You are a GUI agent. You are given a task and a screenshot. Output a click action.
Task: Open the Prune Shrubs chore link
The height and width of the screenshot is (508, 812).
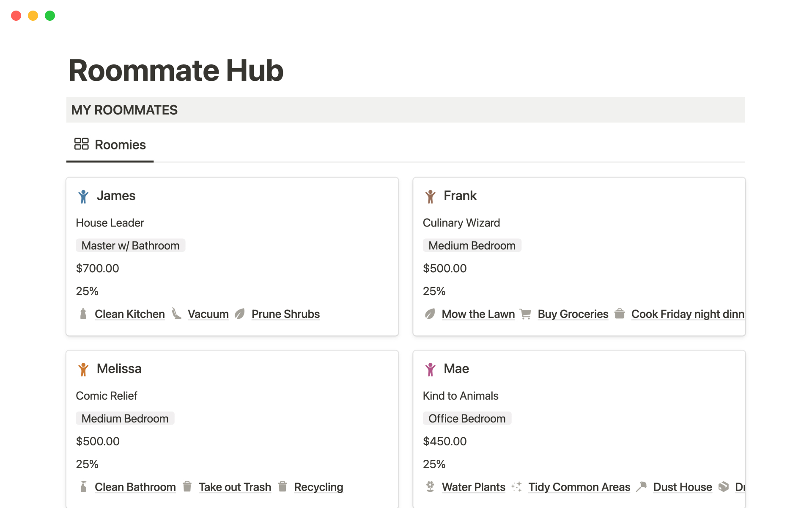(285, 314)
